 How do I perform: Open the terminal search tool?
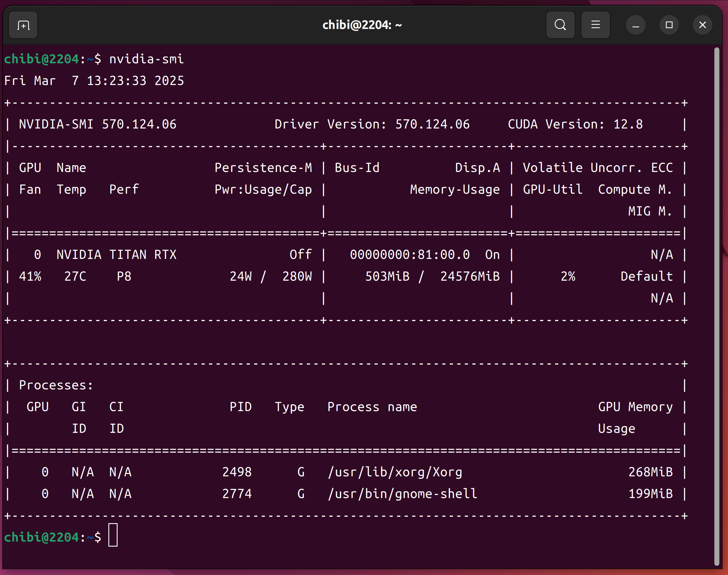pyautogui.click(x=560, y=25)
